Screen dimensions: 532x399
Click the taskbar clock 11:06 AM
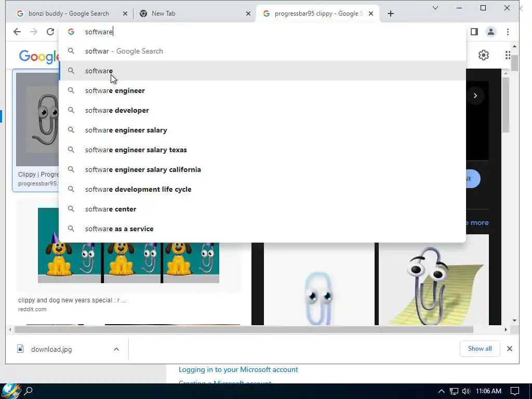[488, 391]
